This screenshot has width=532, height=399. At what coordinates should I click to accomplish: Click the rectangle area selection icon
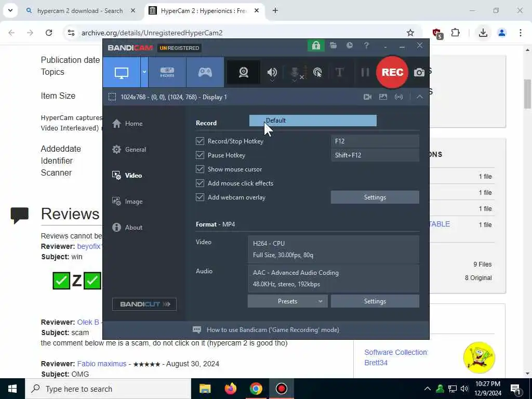(x=112, y=97)
